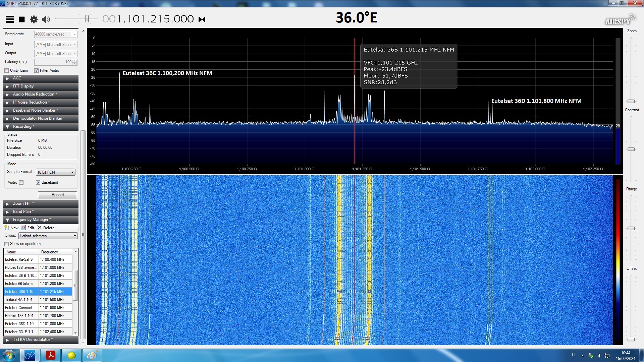The image size is (644, 362).
Task: Expand the Band Plan panel
Action: pyautogui.click(x=41, y=212)
